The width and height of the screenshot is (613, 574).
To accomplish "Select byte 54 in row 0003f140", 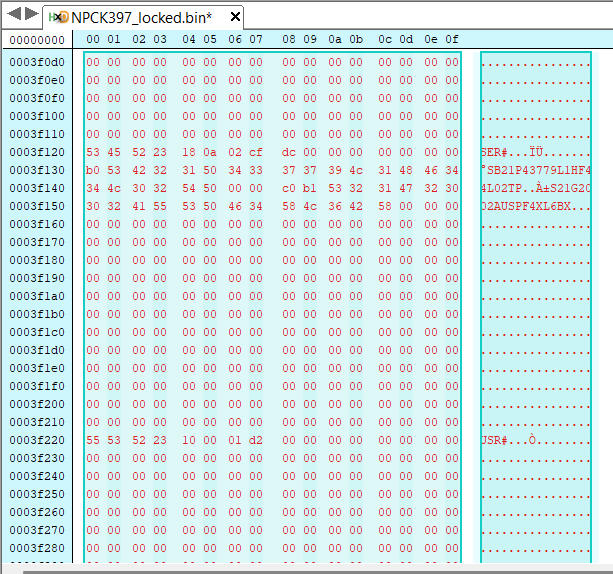I will click(188, 188).
